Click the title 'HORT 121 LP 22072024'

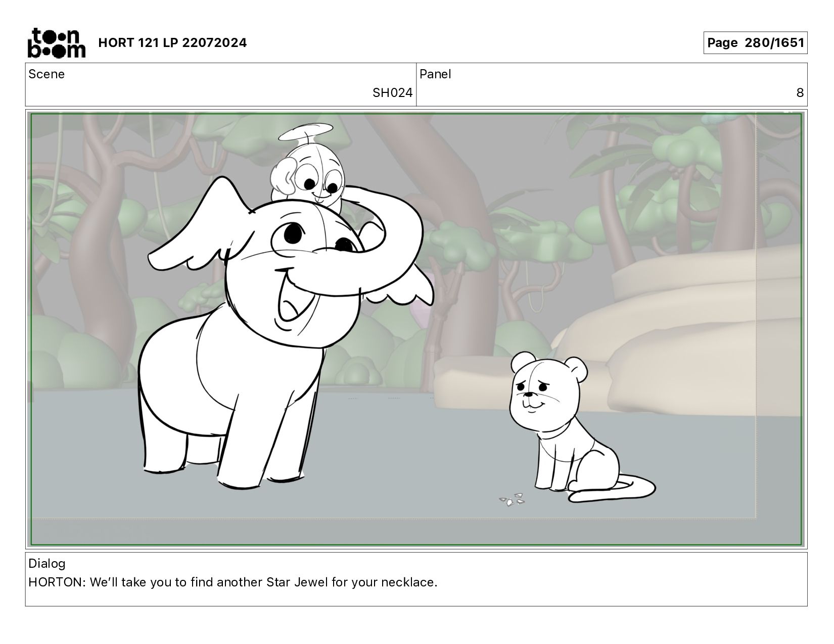tap(172, 43)
